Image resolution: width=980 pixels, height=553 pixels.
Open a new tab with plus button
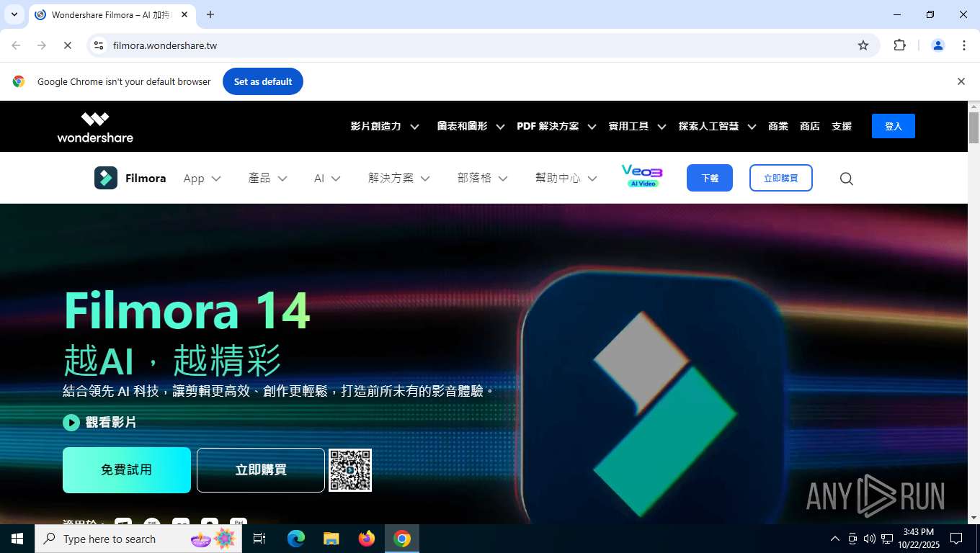pos(210,14)
